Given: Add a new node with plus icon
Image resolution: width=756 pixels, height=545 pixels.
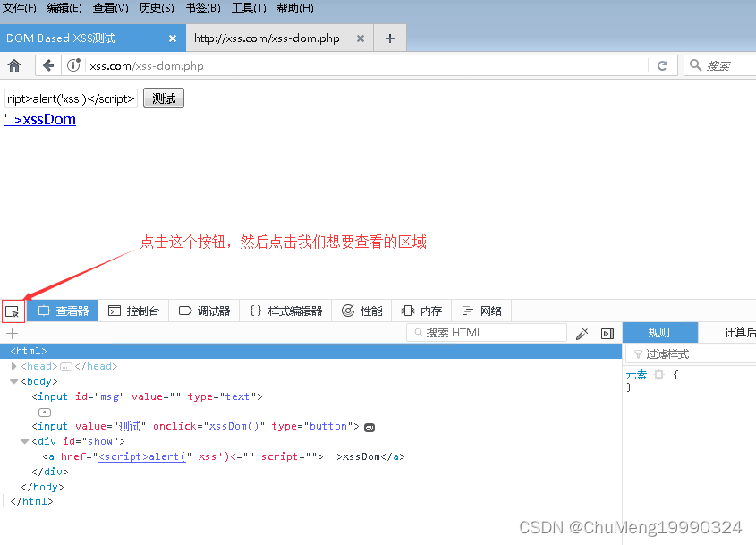Looking at the screenshot, I should pos(13,333).
